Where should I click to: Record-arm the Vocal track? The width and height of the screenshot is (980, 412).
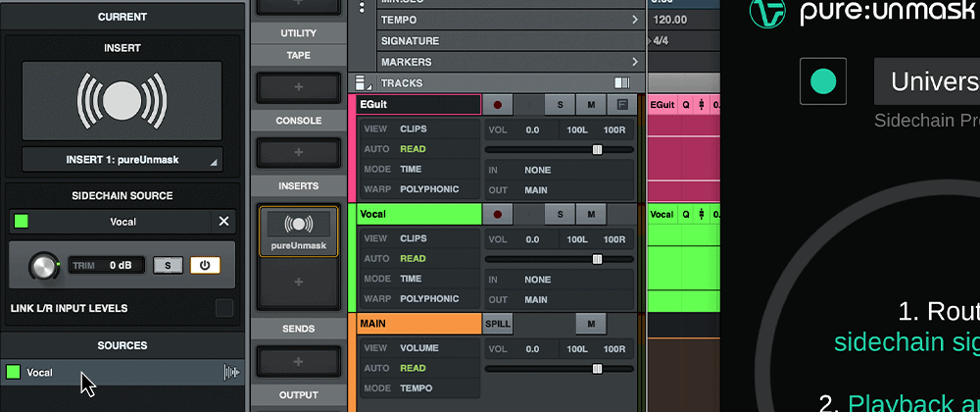(498, 214)
